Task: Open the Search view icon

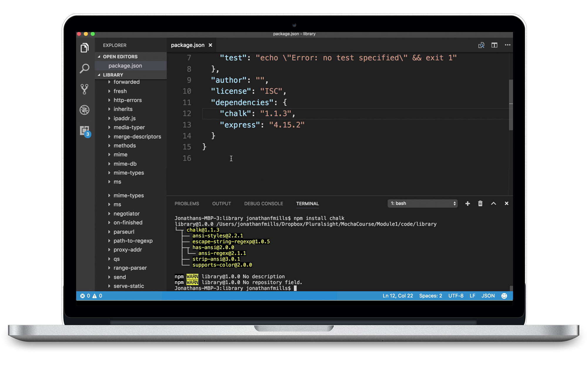Action: 85,69
